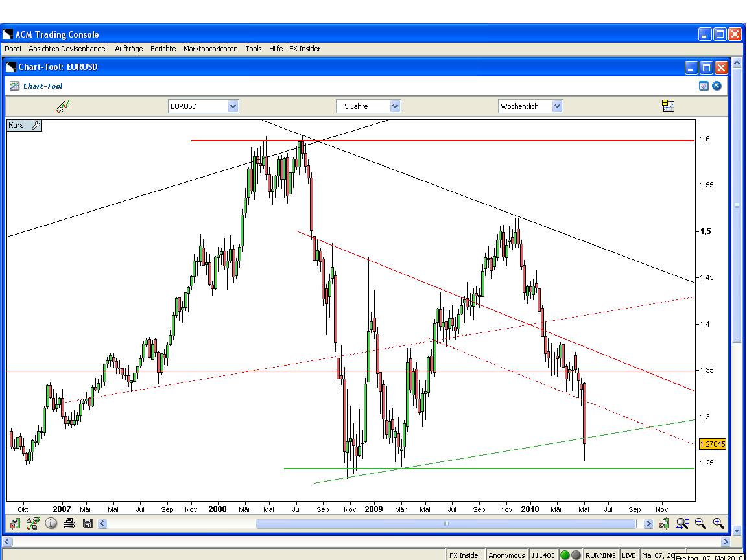Screen dimensions: 747x560
Task: Select the drawing pencil icon above the chart
Action: (62, 106)
